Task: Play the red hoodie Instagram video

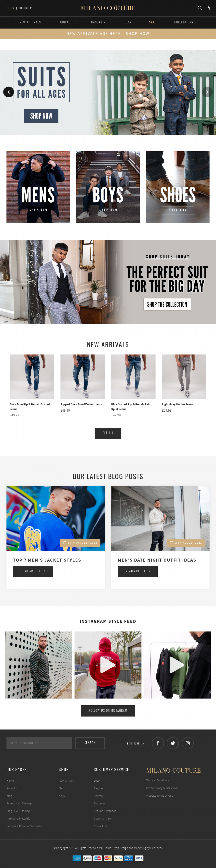Action: pos(108,665)
